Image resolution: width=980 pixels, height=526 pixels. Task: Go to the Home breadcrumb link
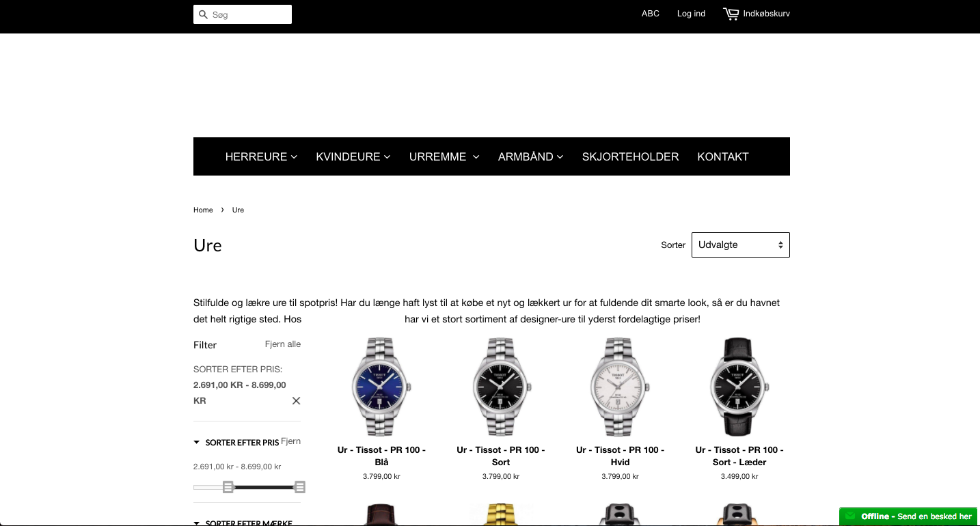(203, 210)
